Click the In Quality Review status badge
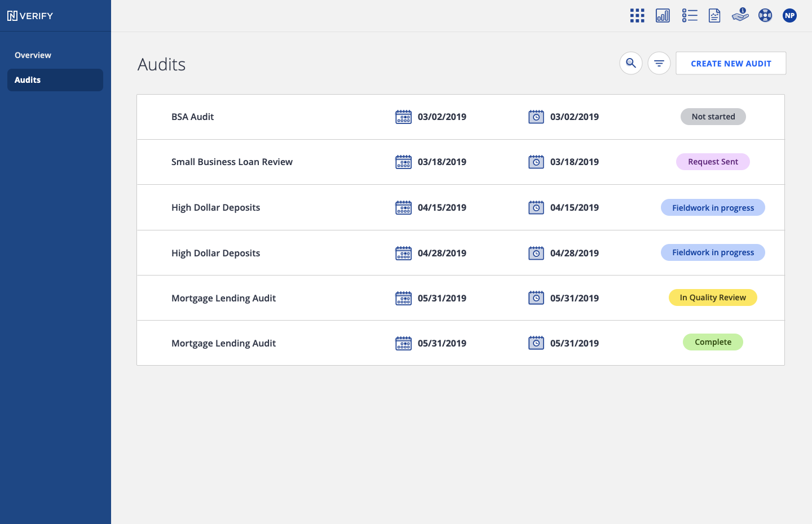Viewport: 812px width, 524px height. [x=713, y=297]
